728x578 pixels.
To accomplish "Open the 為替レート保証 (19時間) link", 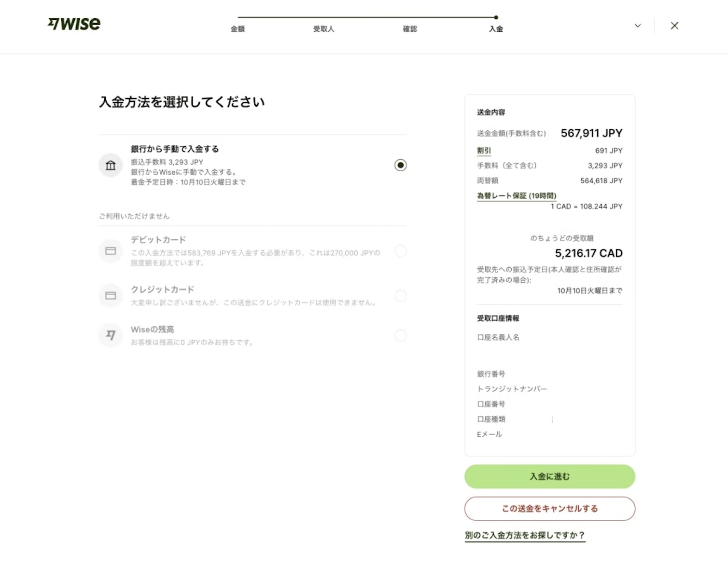I will [x=517, y=195].
